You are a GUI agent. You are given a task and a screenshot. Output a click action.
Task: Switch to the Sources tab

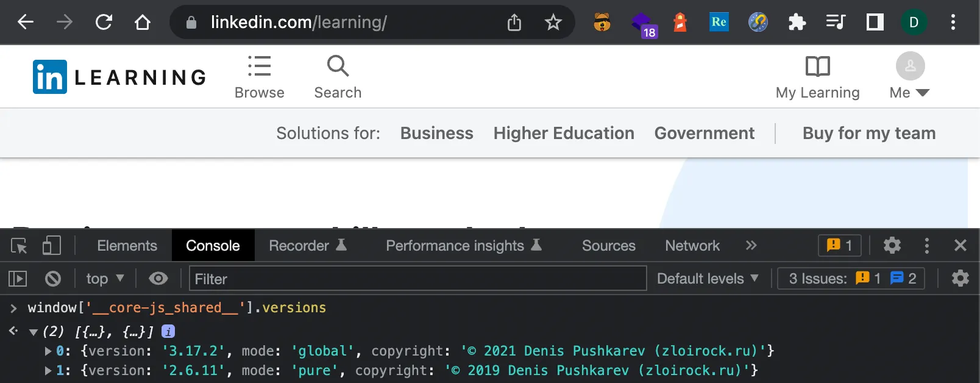(x=609, y=246)
